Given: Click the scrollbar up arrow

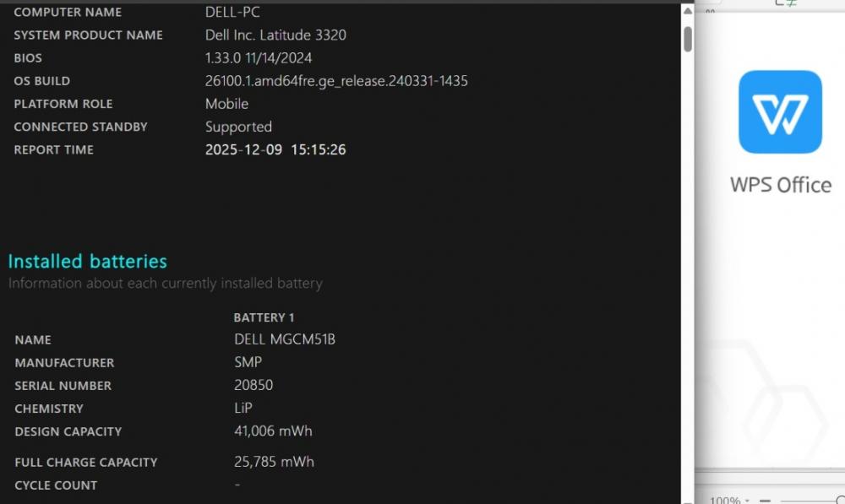Looking at the screenshot, I should pos(688,11).
